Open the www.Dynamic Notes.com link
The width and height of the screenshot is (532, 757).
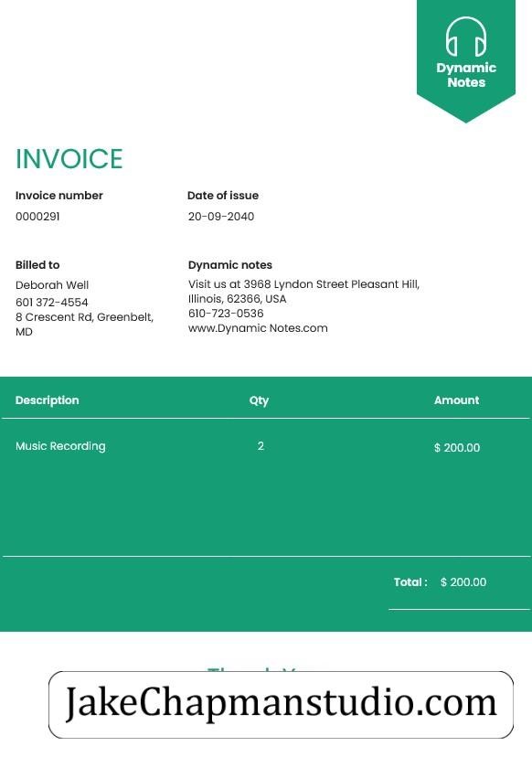pyautogui.click(x=258, y=328)
